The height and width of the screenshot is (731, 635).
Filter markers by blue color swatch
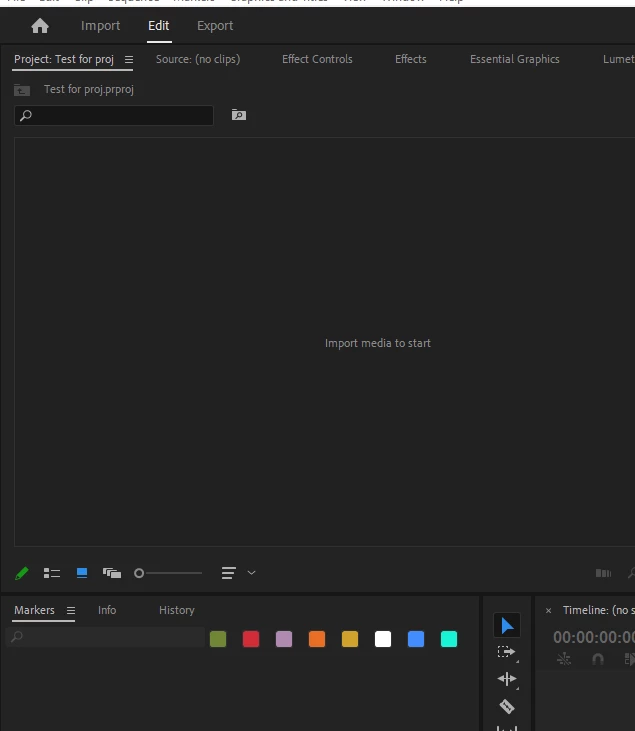click(x=416, y=639)
